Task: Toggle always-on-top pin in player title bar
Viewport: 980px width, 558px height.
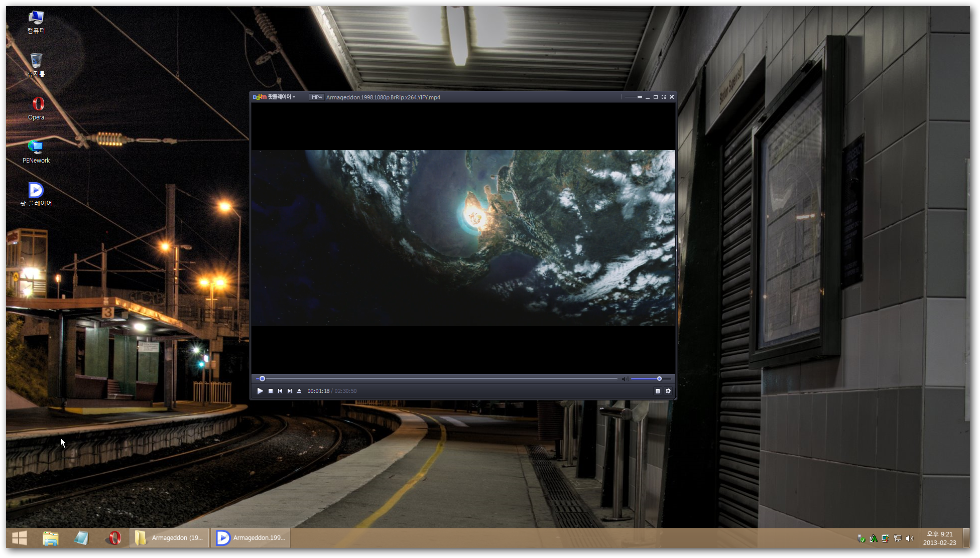Action: pyautogui.click(x=640, y=97)
